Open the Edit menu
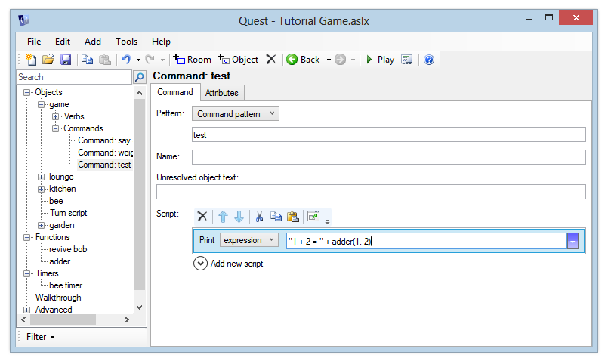The image size is (608, 364). (63, 41)
